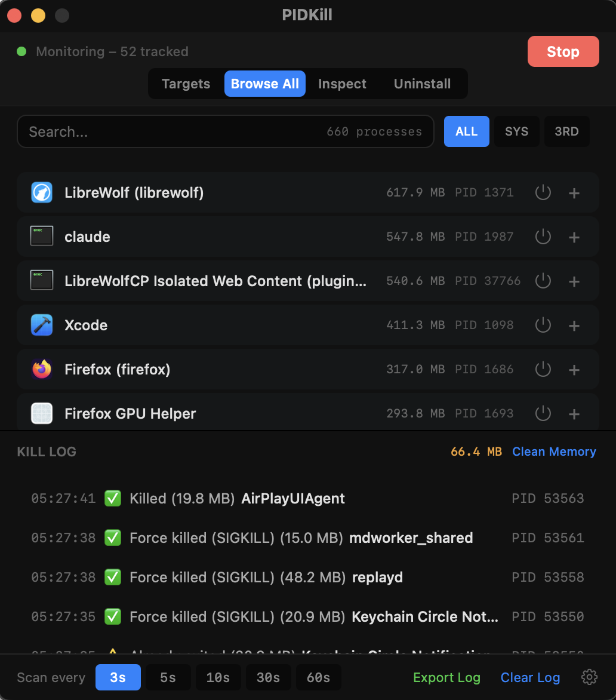Image resolution: width=616 pixels, height=700 pixels.
Task: Click the 05:27:41 timestamp
Action: [x=63, y=498]
